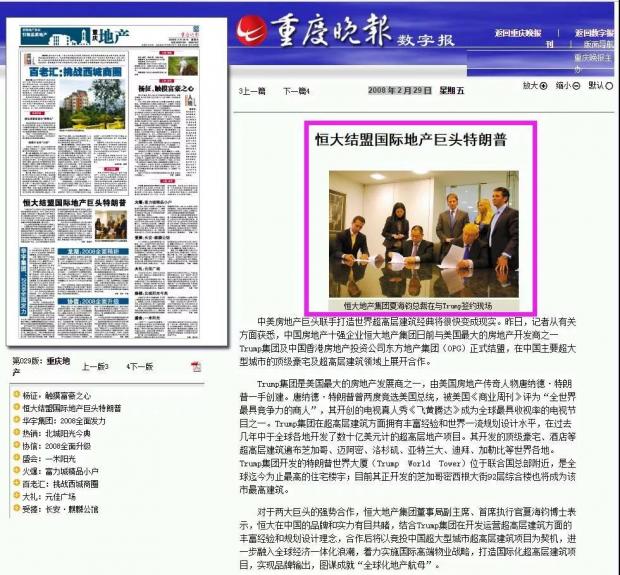Image resolution: width=620 pixels, height=575 pixels.
Task: Click the bullet icon beside 华宇集团：2008全面发力
Action: click(16, 420)
